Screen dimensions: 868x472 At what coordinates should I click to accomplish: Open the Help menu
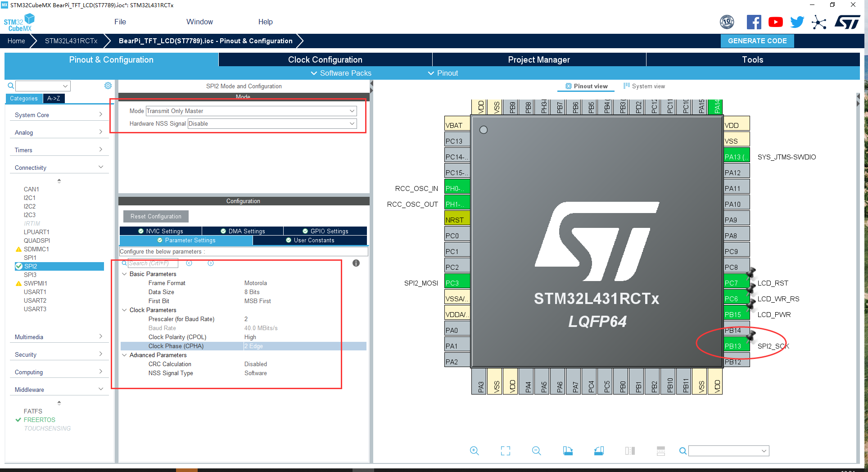(x=266, y=22)
